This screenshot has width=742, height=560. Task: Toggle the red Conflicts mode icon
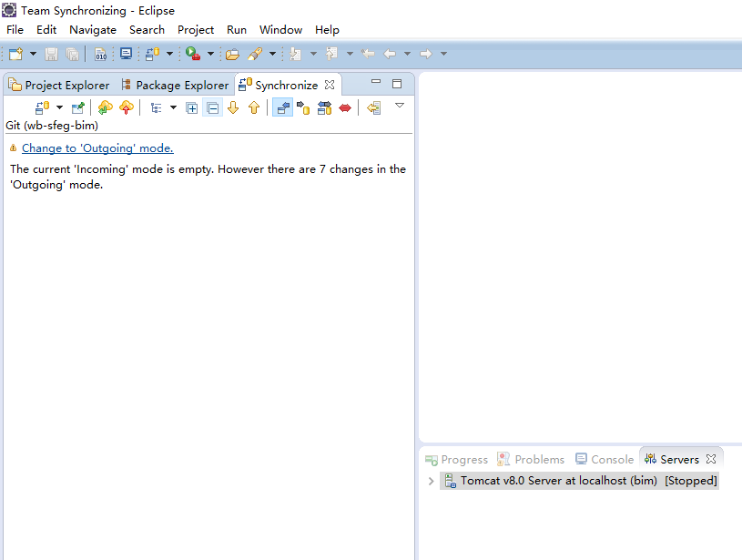coord(345,108)
